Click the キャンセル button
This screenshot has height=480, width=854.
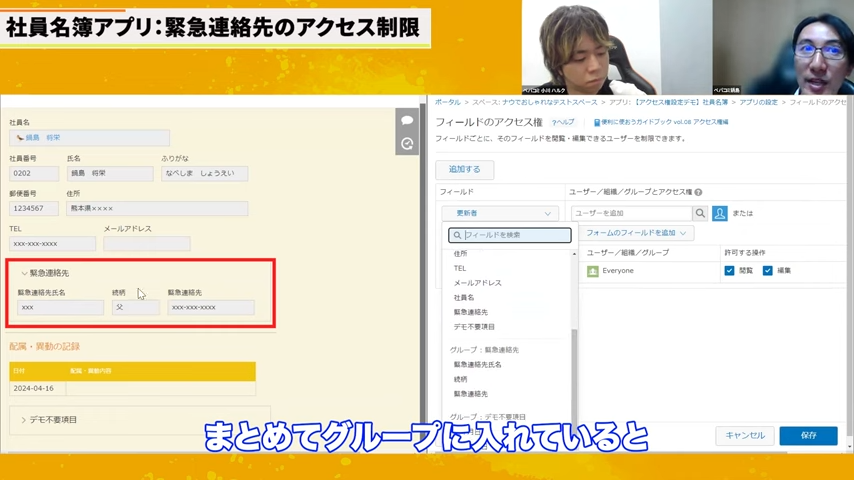(x=745, y=435)
